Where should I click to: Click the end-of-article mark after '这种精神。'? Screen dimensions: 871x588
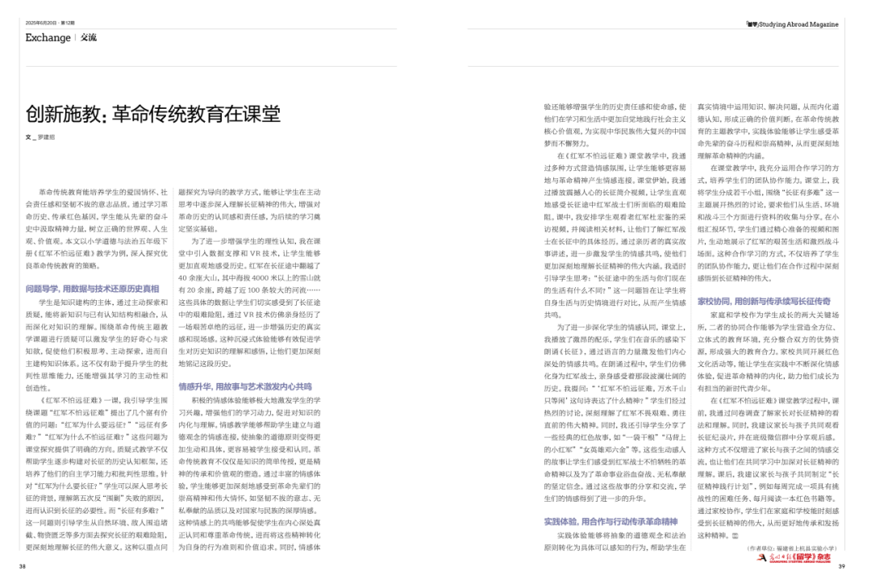tap(736, 536)
